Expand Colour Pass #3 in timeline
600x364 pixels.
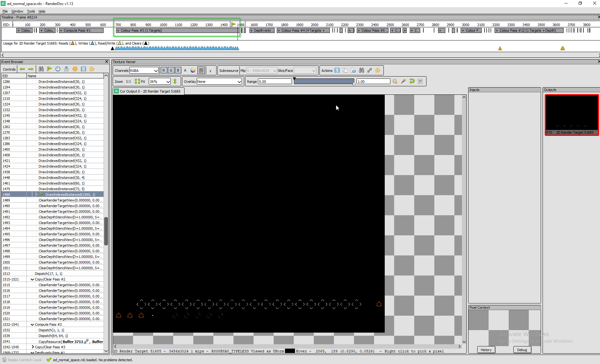click(118, 30)
